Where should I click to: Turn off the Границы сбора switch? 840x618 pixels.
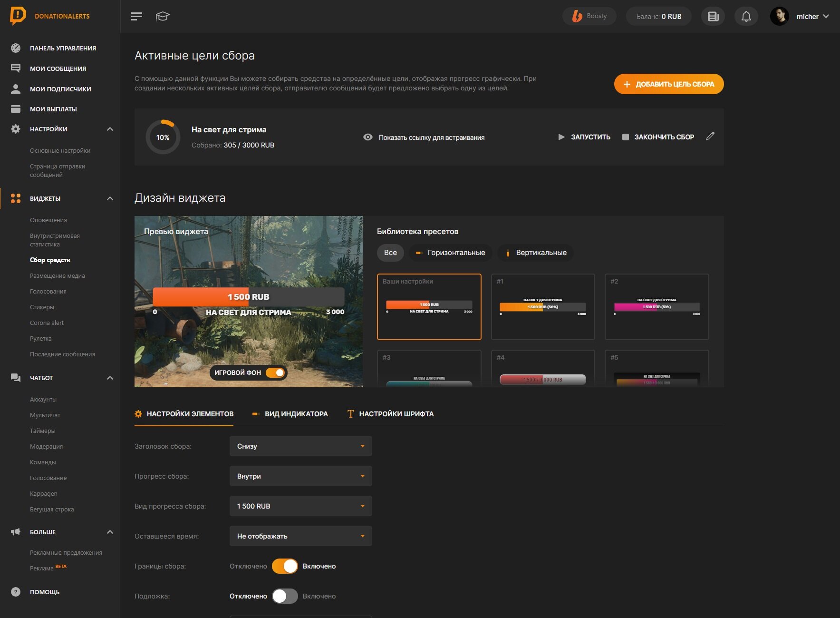point(285,566)
